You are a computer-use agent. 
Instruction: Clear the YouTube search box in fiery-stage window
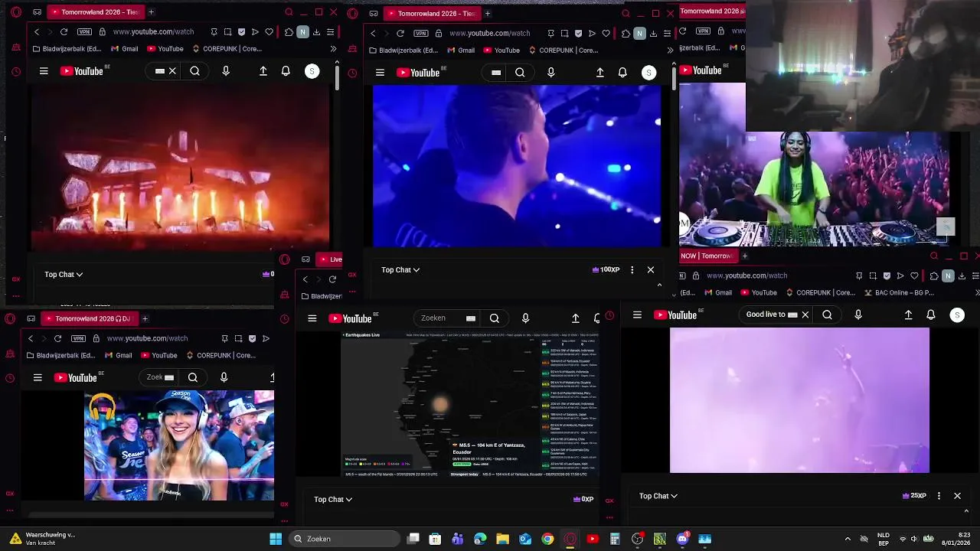point(172,71)
